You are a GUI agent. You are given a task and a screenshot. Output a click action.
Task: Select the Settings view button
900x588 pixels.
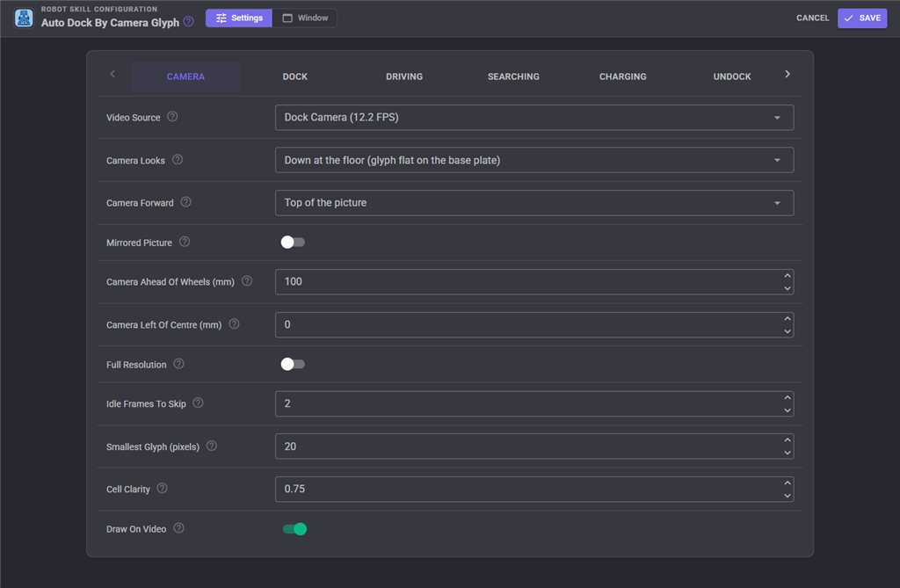point(239,18)
